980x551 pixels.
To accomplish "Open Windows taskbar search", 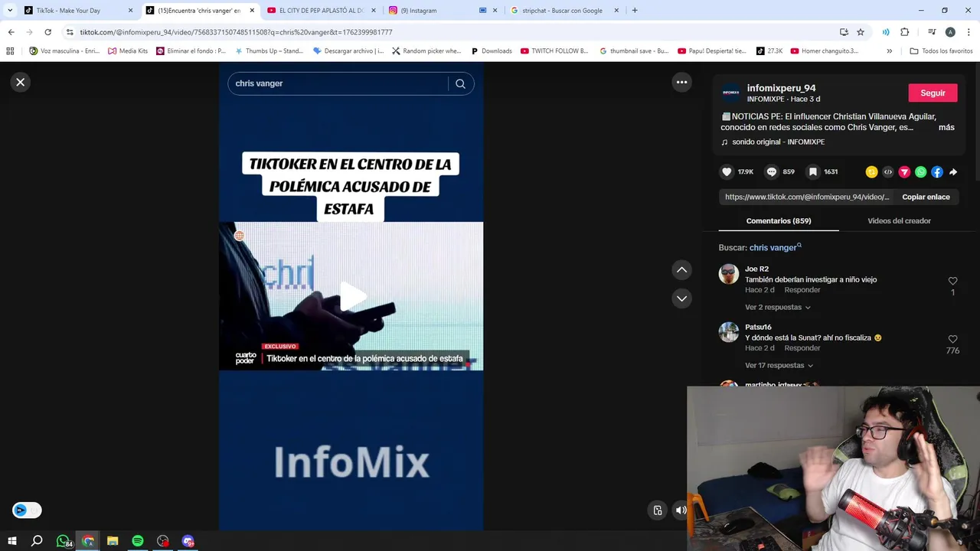I will pyautogui.click(x=37, y=541).
